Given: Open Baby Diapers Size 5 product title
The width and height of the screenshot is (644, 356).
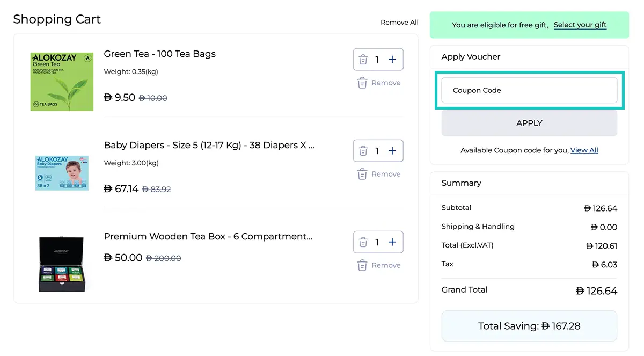Looking at the screenshot, I should coord(209,145).
